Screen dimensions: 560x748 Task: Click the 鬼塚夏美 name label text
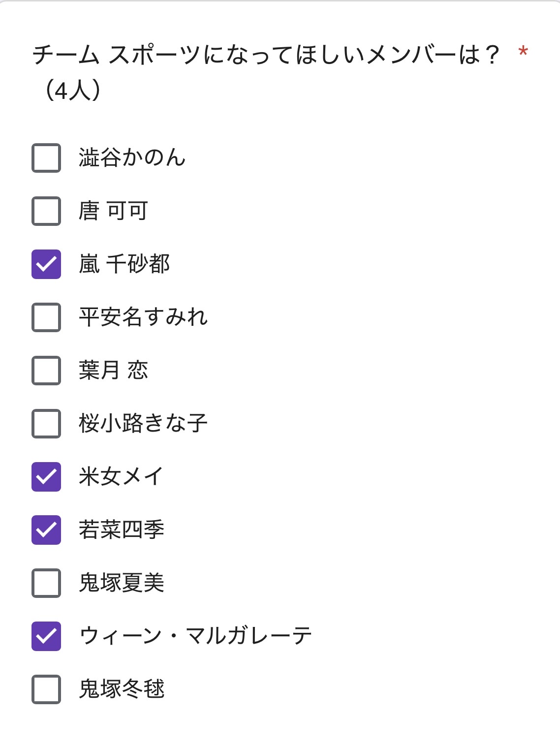[x=122, y=583]
